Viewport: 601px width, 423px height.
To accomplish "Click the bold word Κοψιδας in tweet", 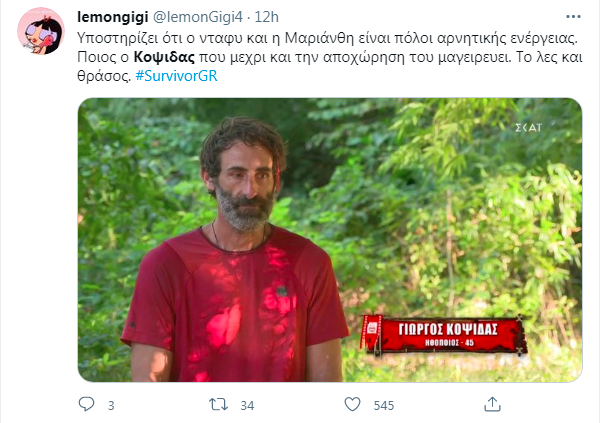I will (164, 57).
